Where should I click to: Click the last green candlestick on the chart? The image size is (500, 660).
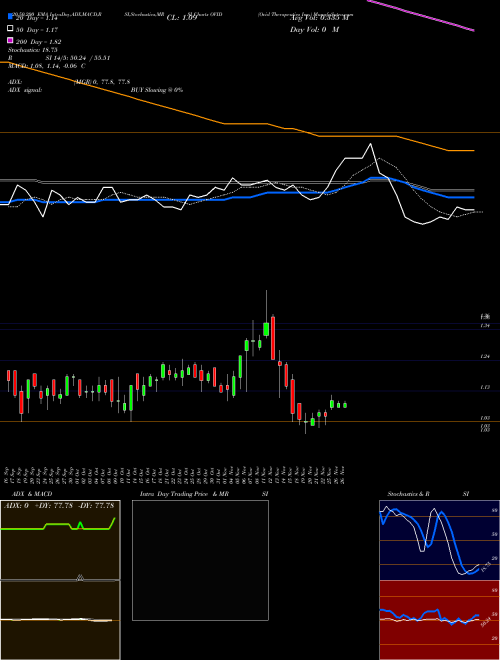click(x=345, y=405)
